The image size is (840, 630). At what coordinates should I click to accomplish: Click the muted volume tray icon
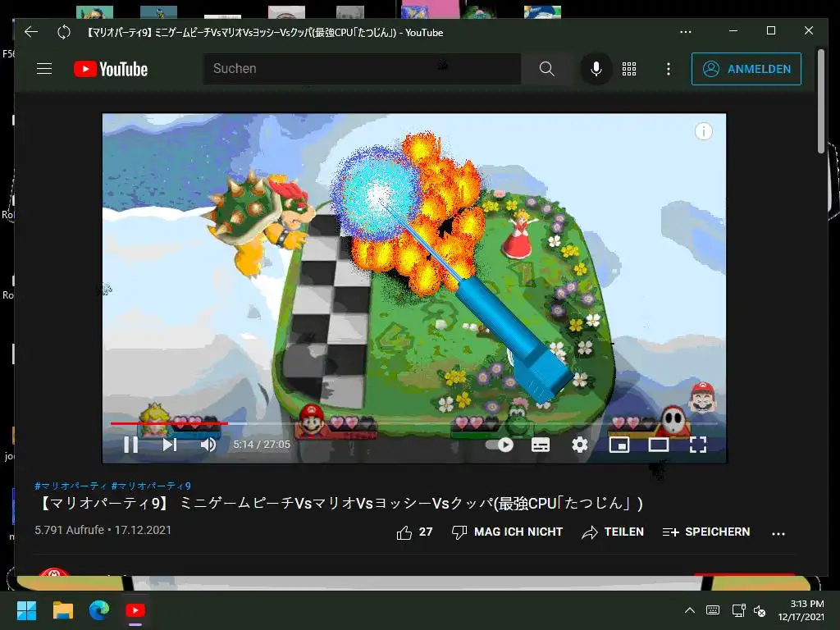click(760, 610)
